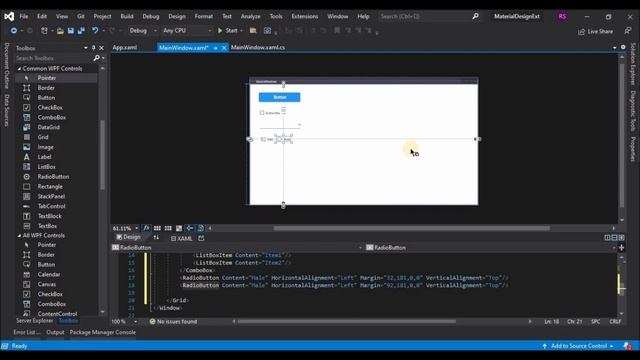
Task: Click the Live Share button
Action: point(596,31)
